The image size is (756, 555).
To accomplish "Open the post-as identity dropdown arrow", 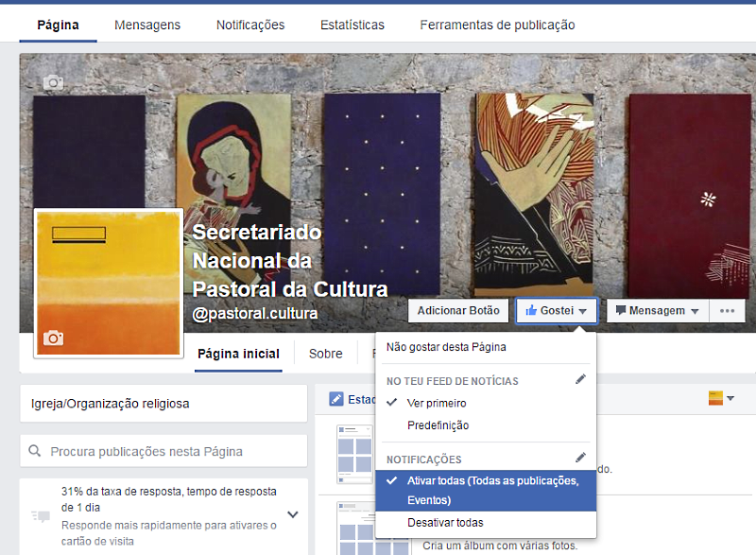I will tap(730, 398).
